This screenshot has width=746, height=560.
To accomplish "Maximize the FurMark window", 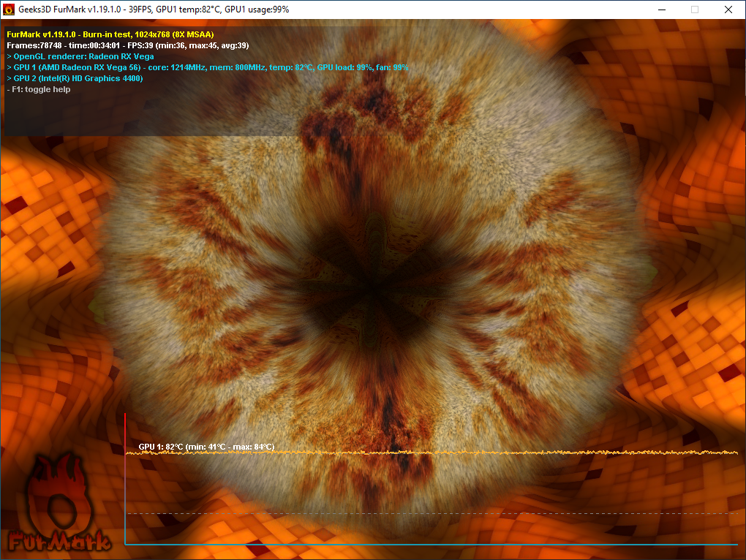I will [x=695, y=10].
